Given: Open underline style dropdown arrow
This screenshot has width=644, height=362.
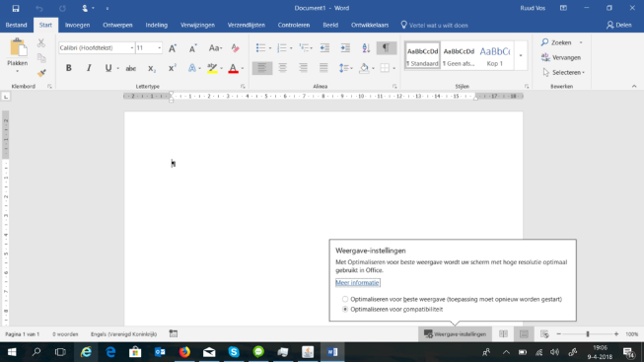Looking at the screenshot, I should (x=118, y=68).
